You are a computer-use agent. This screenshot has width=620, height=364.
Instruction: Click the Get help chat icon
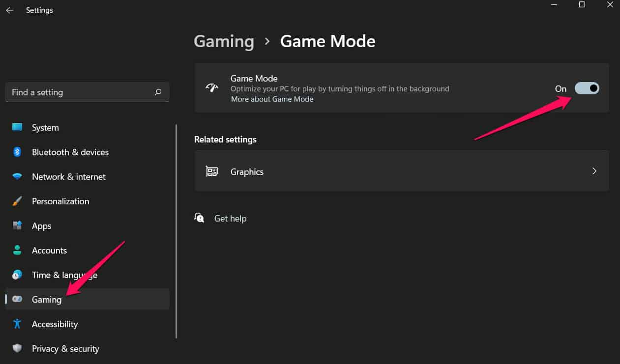[x=199, y=218]
